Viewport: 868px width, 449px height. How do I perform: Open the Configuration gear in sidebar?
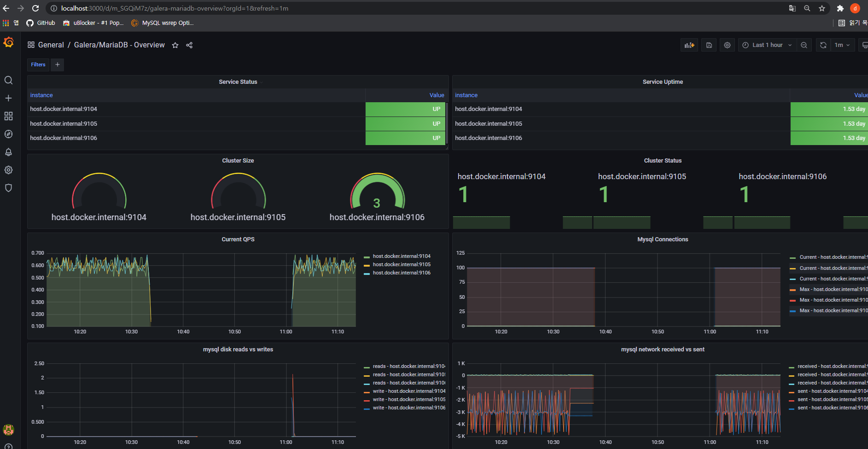point(8,170)
